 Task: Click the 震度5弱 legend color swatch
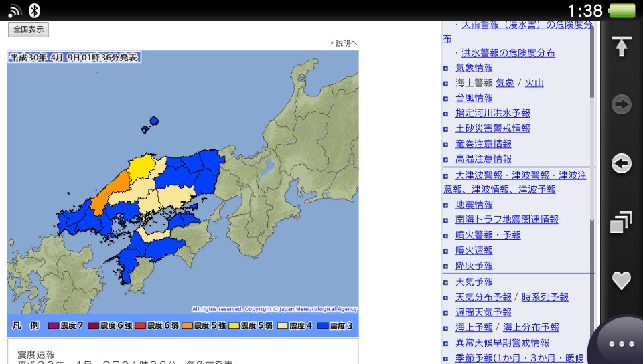[234, 326]
